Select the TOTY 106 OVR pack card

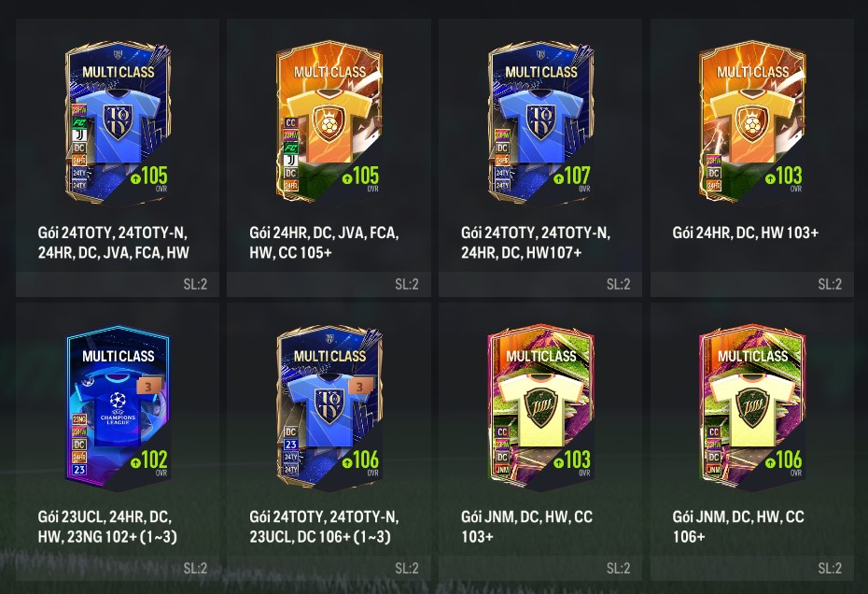tap(329, 407)
